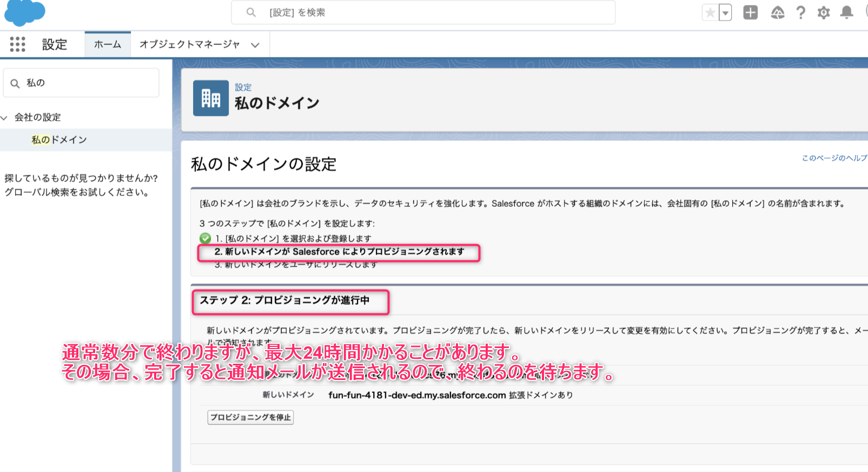Click the ステップ 2: プロビジョニングが進行中 heading
This screenshot has width=868, height=472.
(x=285, y=300)
